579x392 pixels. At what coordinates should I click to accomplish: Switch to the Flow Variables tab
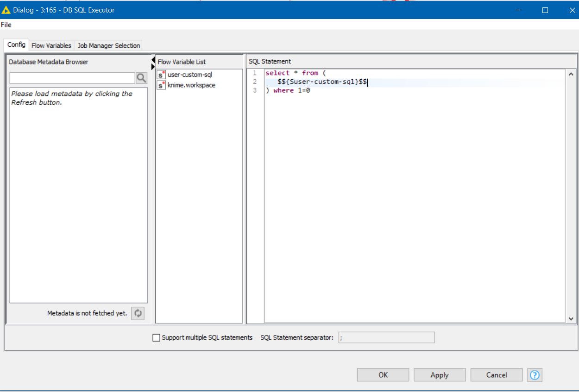[x=51, y=45]
